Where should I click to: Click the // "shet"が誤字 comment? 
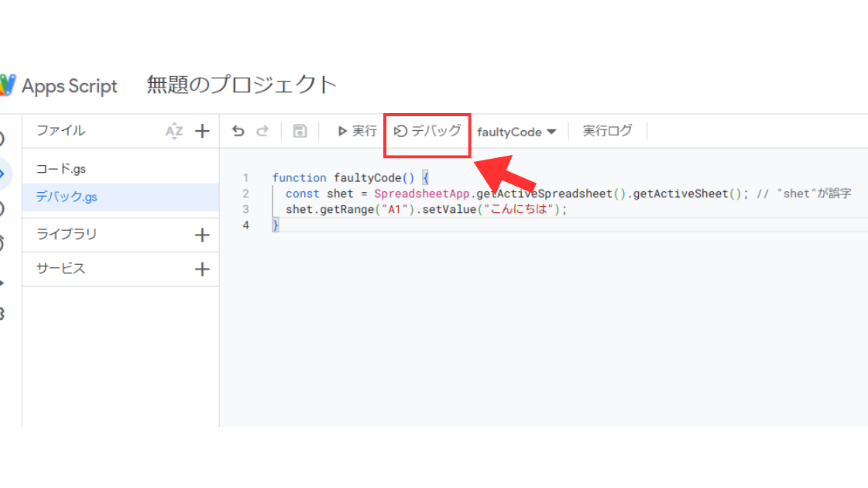pos(804,194)
